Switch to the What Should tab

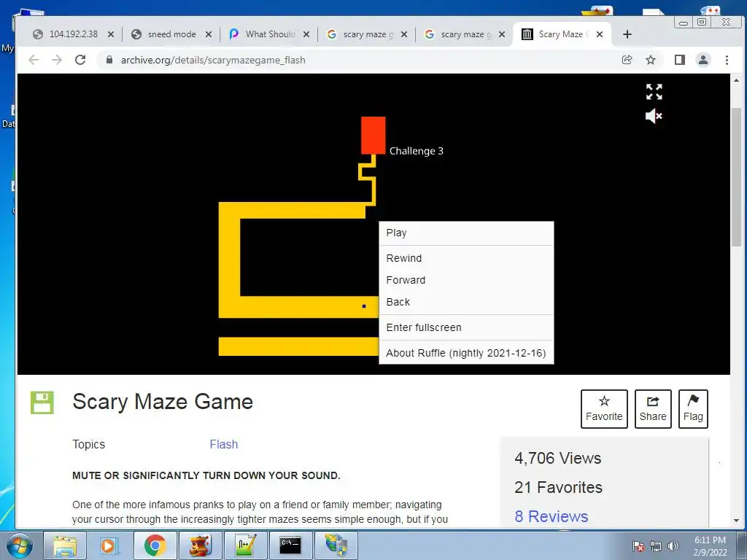coord(270,34)
